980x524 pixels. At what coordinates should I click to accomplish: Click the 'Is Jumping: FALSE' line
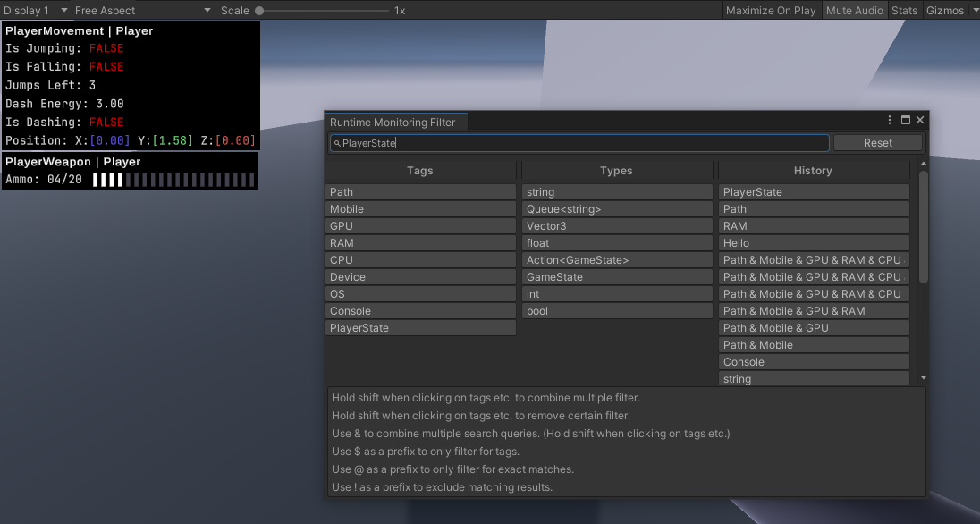(65, 48)
